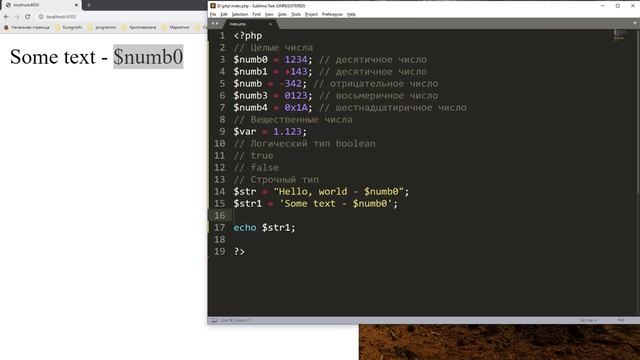Minimize the Sublime Text window
This screenshot has width=640, height=360.
(x=602, y=6)
